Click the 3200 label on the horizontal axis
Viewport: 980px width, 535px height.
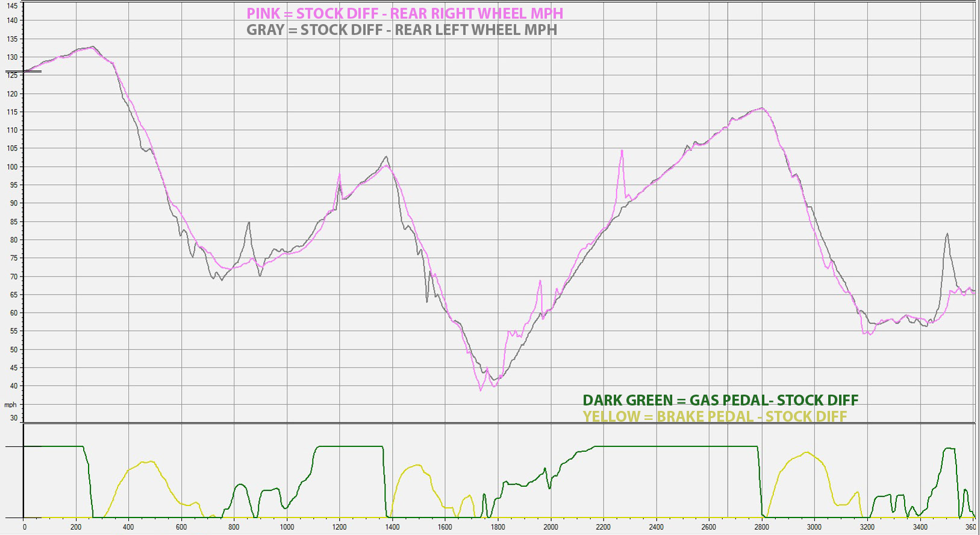(867, 527)
